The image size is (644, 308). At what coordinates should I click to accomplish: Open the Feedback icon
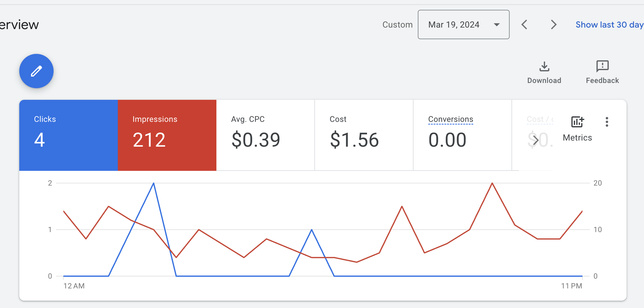[x=602, y=66]
